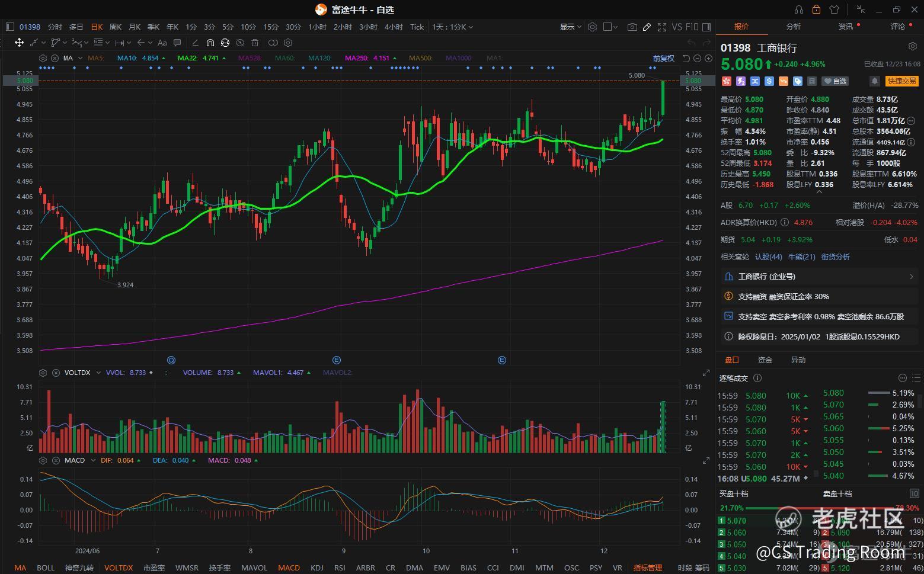Open 前复权 adjustment dropdown

pos(663,58)
